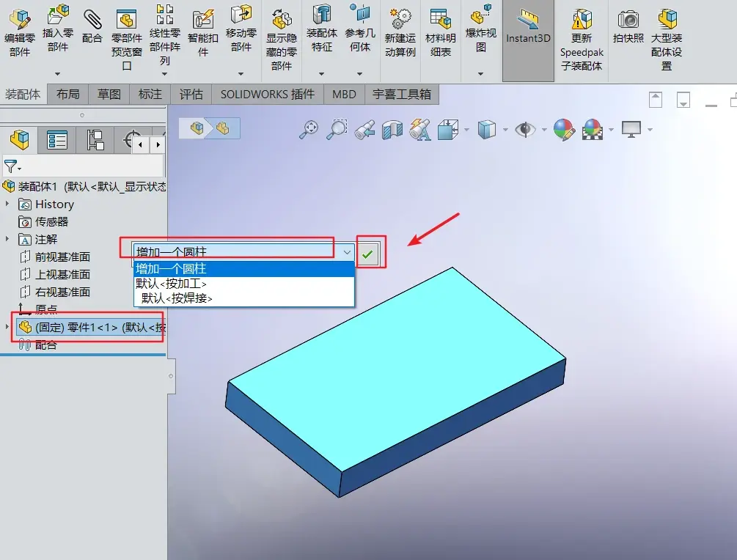Click Show Hidden Components (显示隐藏的零部件)

pyautogui.click(x=282, y=40)
